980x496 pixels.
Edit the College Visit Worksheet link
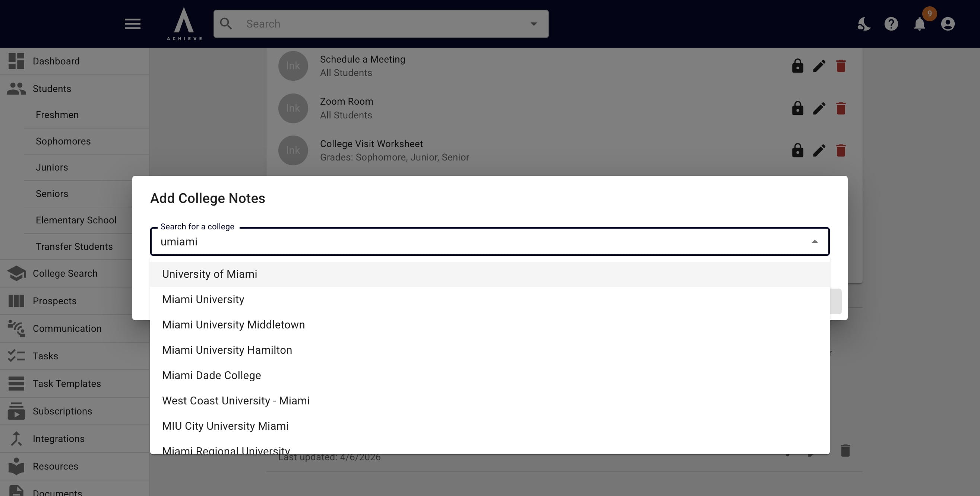[x=819, y=150]
